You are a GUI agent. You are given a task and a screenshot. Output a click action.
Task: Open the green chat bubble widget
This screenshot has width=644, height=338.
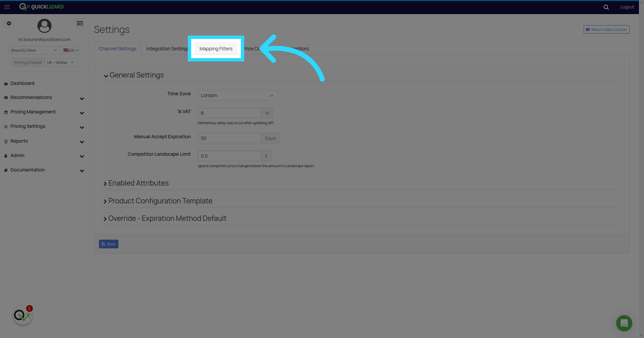pos(624,323)
